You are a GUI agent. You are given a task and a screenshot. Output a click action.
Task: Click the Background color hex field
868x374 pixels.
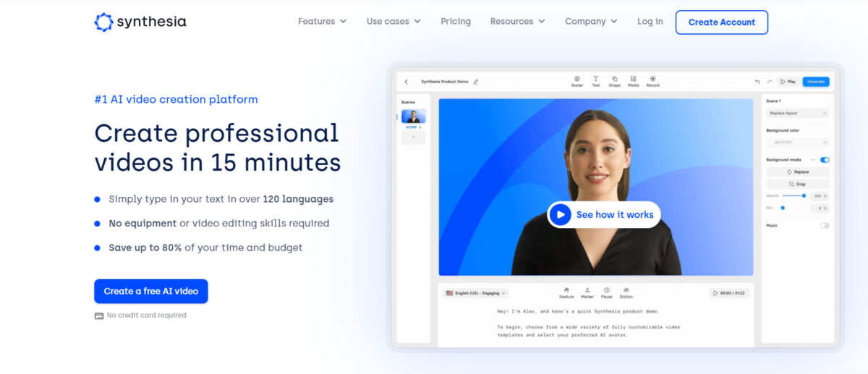pos(798,143)
